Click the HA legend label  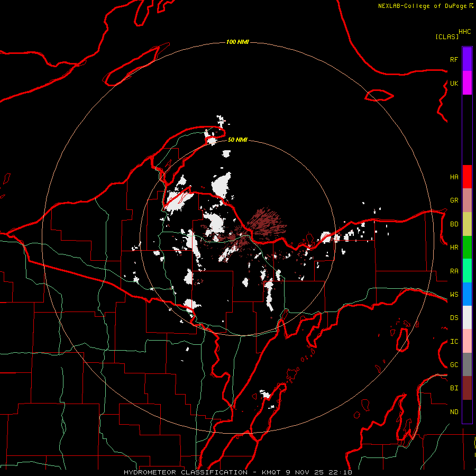pos(454,177)
